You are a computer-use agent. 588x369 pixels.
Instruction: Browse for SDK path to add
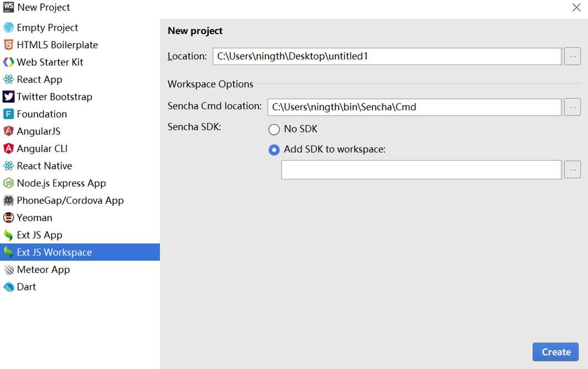click(x=572, y=170)
